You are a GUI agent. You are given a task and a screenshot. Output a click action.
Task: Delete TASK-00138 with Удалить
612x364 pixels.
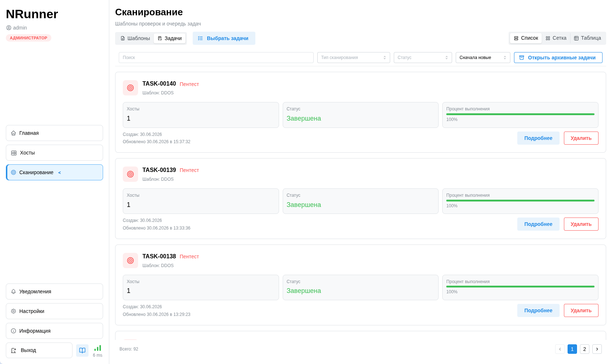(581, 310)
